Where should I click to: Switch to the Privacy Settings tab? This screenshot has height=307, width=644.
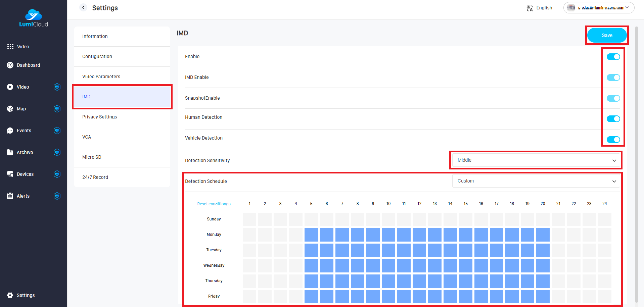tap(100, 117)
